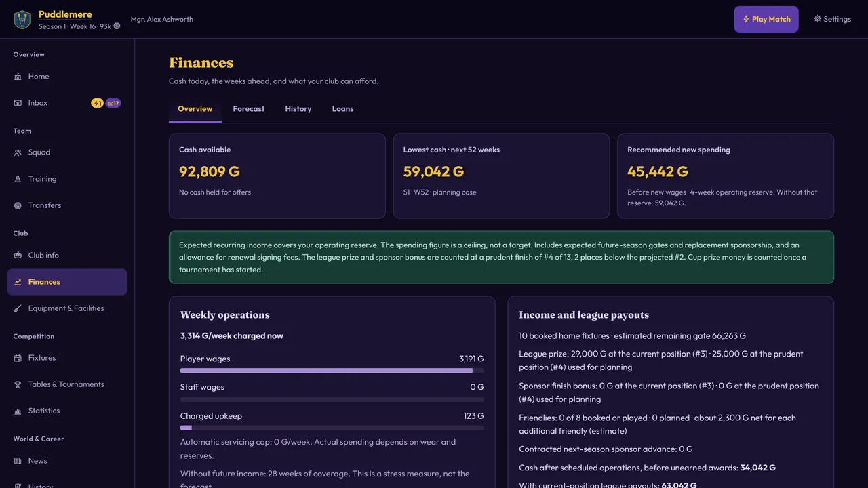Click the Inbox envelope icon
Screen dimensions: 868x488
point(18,103)
